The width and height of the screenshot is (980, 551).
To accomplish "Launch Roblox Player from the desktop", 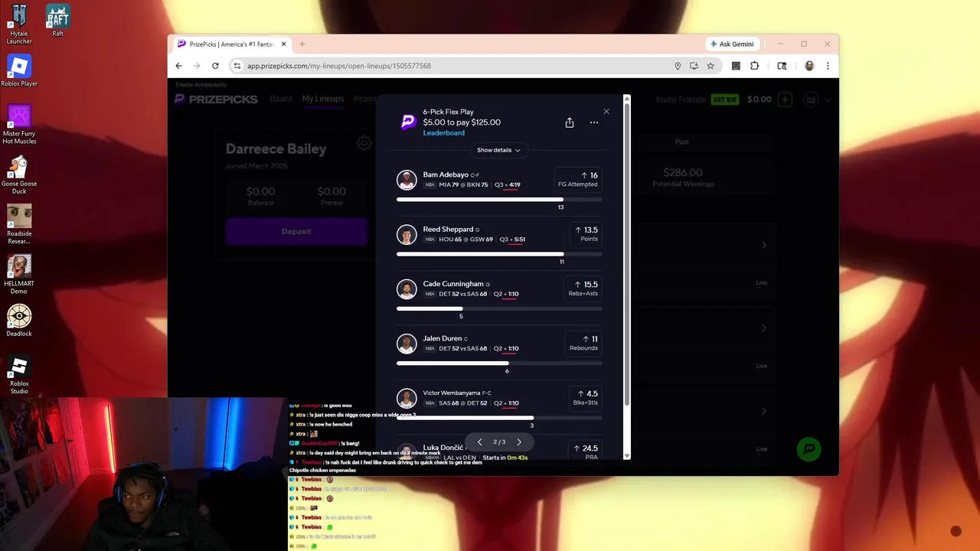I will (19, 70).
